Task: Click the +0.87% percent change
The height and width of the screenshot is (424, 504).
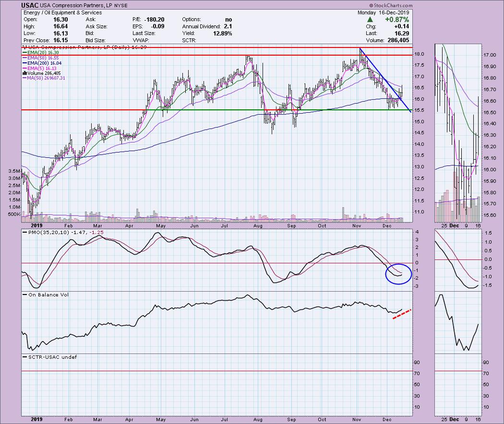Action: click(397, 20)
